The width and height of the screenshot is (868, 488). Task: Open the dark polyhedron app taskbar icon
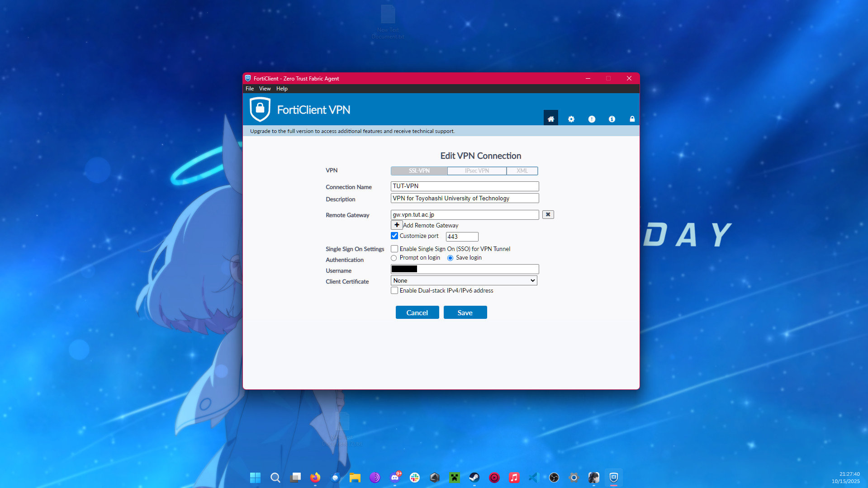pos(435,478)
